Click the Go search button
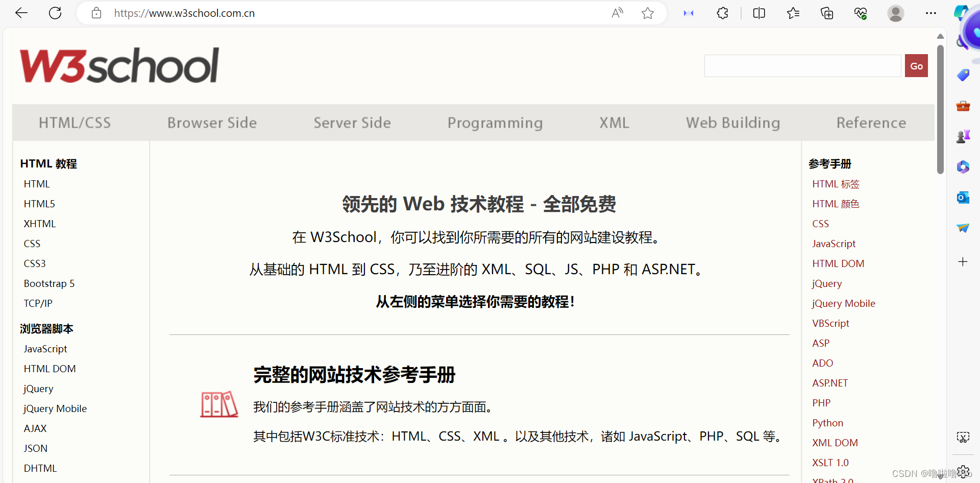The height and width of the screenshot is (483, 980). 916,65
